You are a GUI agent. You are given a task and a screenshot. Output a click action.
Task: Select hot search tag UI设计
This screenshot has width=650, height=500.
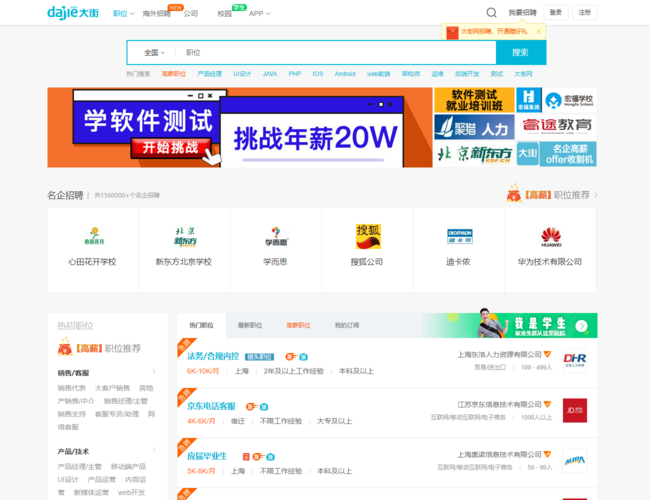(x=242, y=74)
